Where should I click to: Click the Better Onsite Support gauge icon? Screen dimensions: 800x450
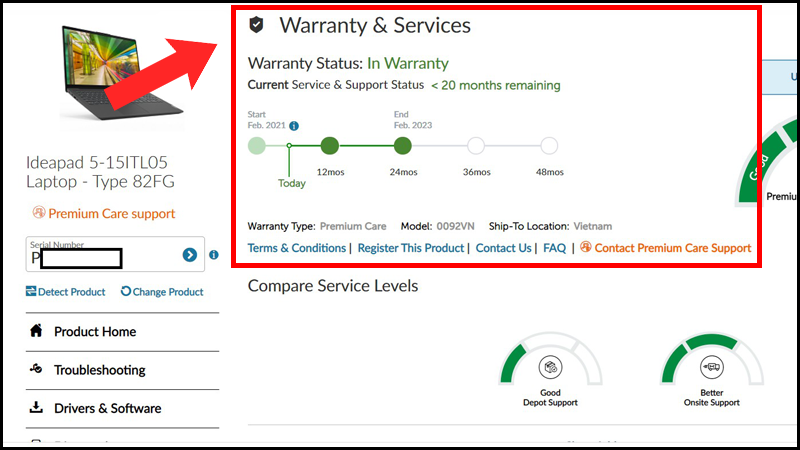[712, 366]
